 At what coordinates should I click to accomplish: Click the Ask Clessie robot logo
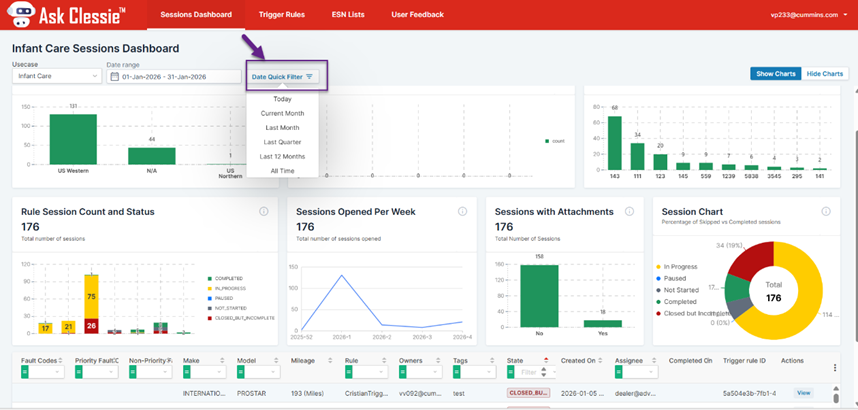click(18, 15)
